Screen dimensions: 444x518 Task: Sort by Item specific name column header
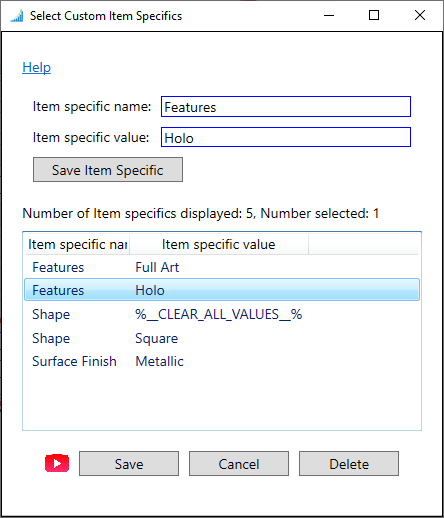click(77, 244)
